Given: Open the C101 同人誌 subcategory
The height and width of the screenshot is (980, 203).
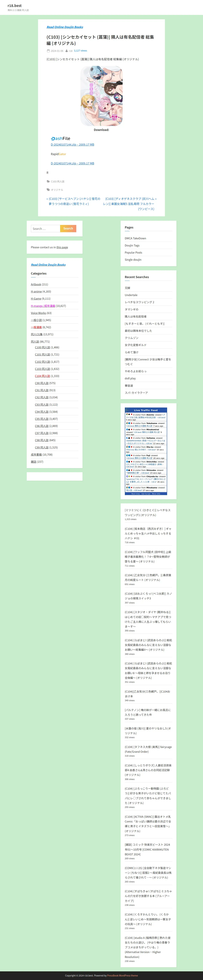Looking at the screenshot, I should tap(43, 355).
